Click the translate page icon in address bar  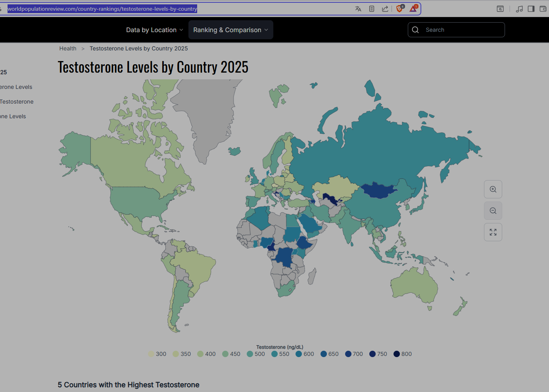[x=358, y=9]
